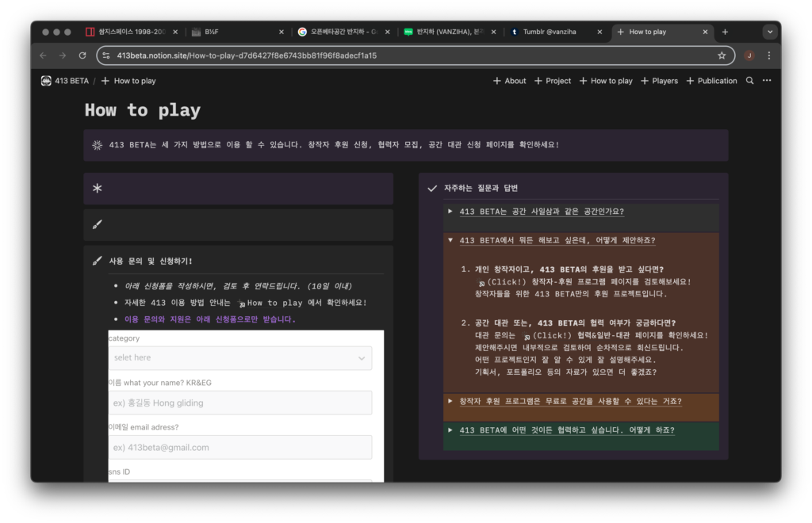Open the three-dots more options menu

(x=766, y=81)
